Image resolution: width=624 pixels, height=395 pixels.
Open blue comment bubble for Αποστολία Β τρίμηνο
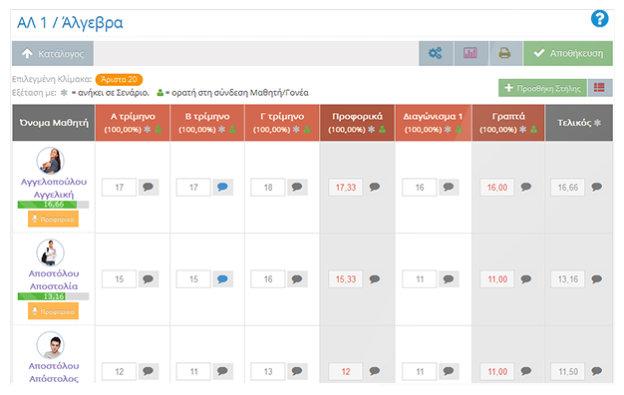coord(223,279)
